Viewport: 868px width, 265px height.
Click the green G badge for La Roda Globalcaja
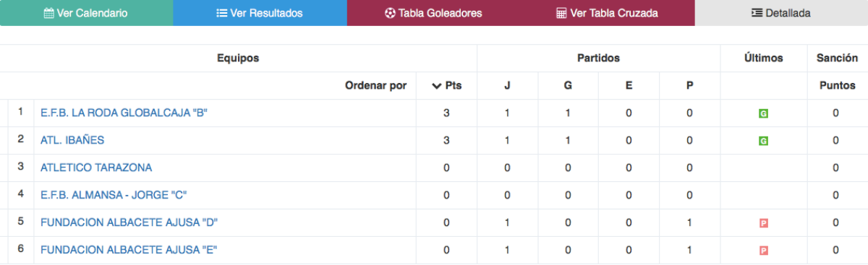click(763, 113)
